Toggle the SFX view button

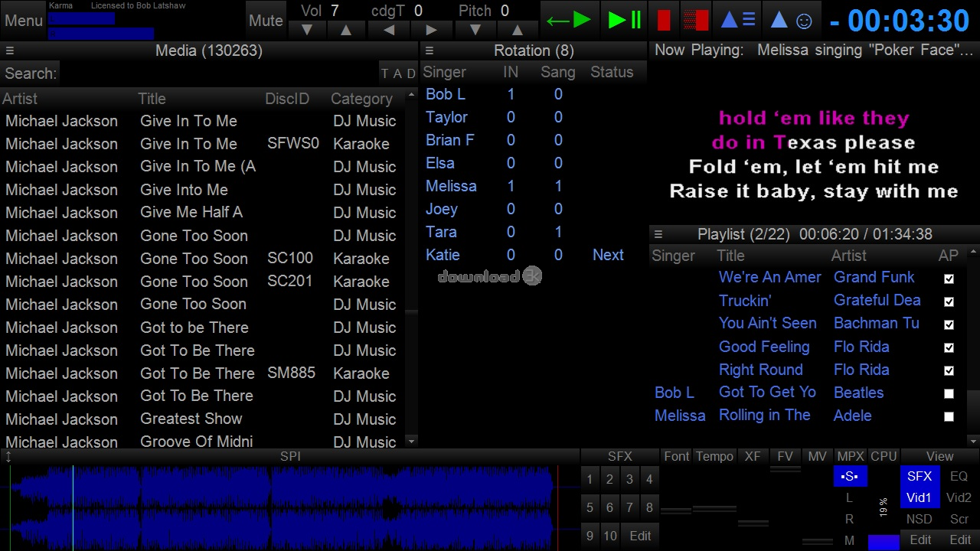coord(920,476)
